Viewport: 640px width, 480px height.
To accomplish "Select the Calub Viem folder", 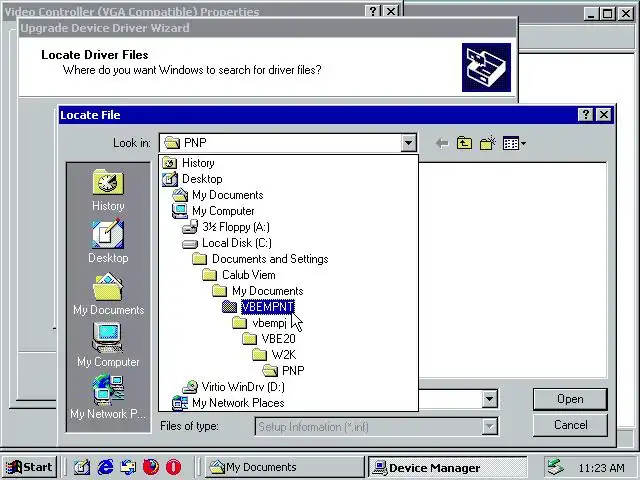I will 249,275.
